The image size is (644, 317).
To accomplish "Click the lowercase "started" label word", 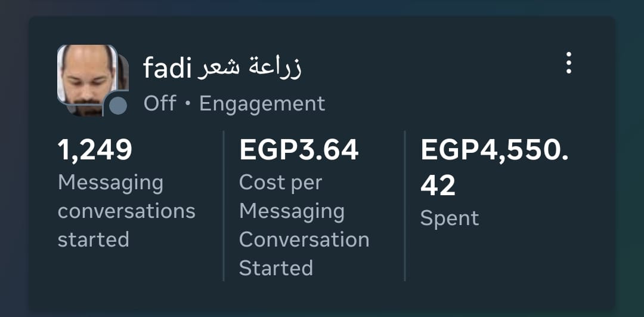I will [94, 239].
